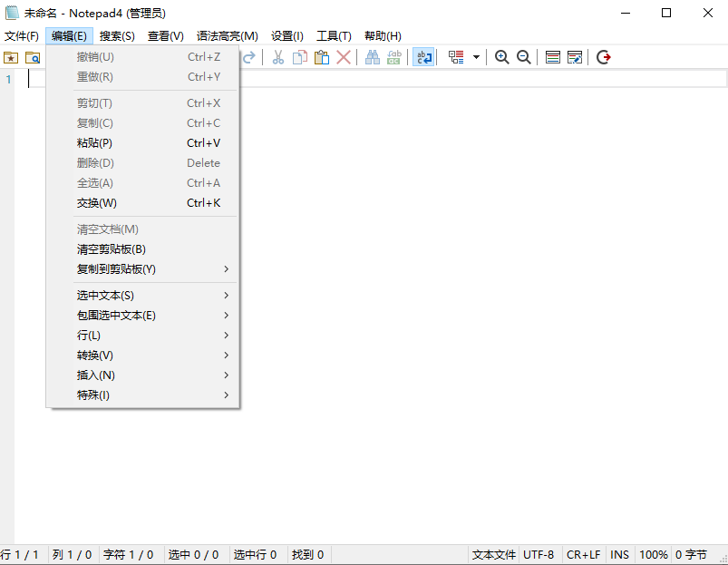Click the copy pages toolbar icon
The image size is (728, 565).
pyautogui.click(x=300, y=57)
